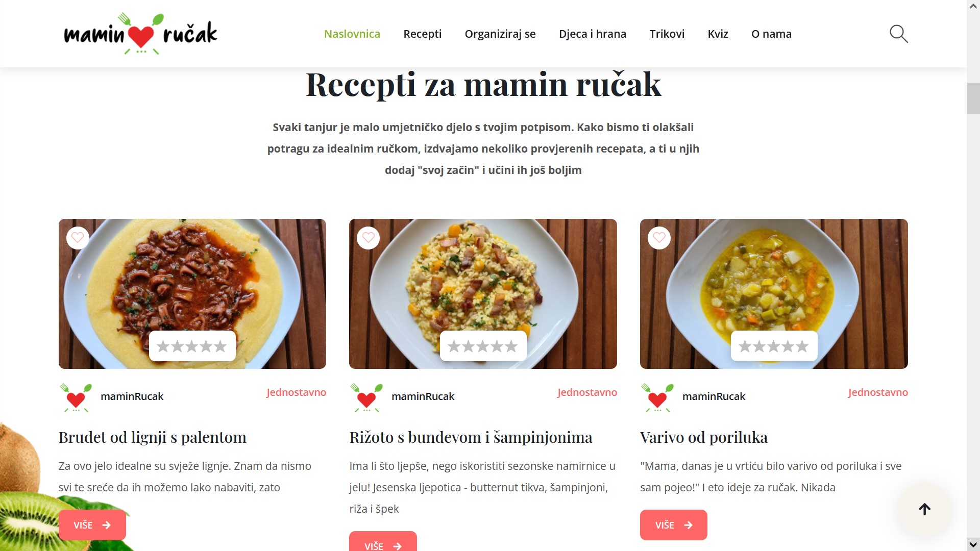Open the Varivo od poriluka soup photo
Image resolution: width=980 pixels, height=551 pixels.
tap(774, 294)
